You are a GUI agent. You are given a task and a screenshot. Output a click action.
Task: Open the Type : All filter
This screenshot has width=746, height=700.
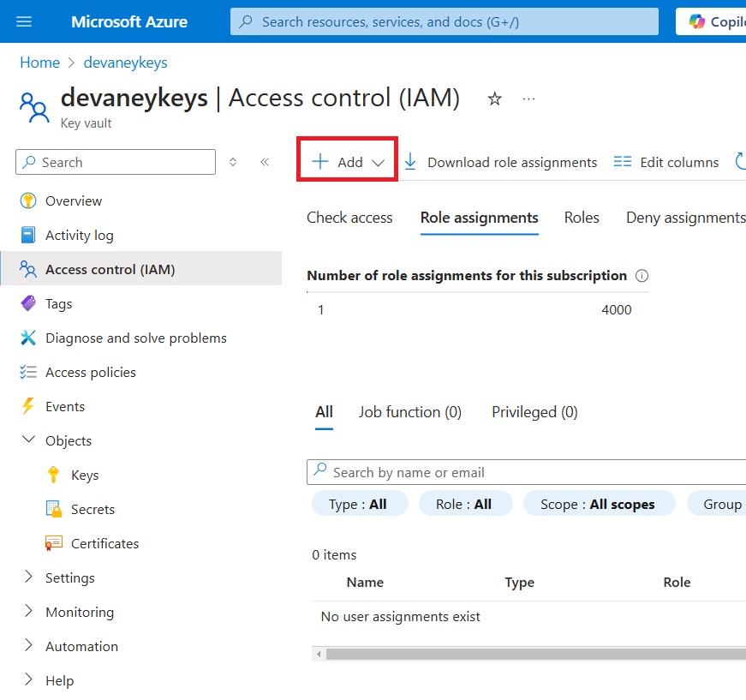coord(360,504)
